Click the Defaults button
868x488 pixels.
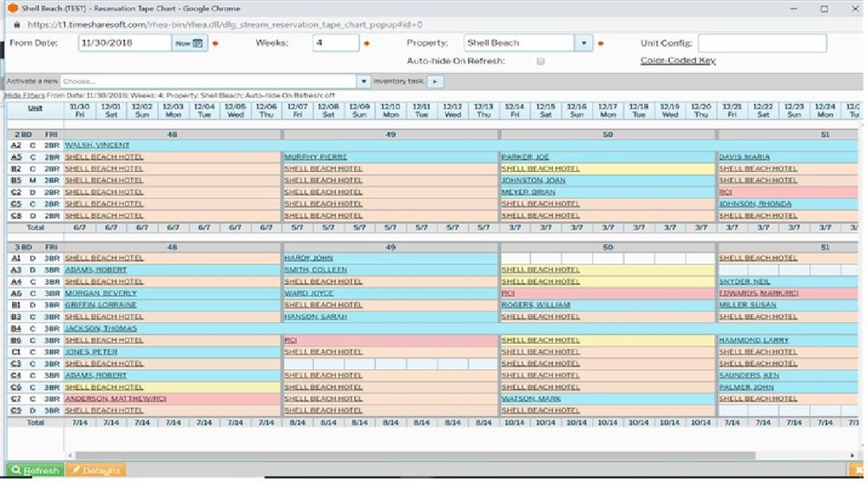[95, 471]
